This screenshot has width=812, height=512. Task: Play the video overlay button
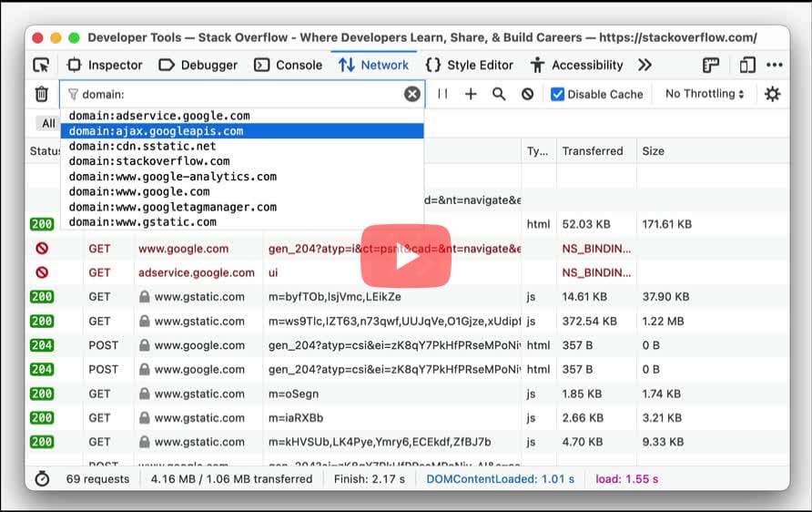point(406,256)
